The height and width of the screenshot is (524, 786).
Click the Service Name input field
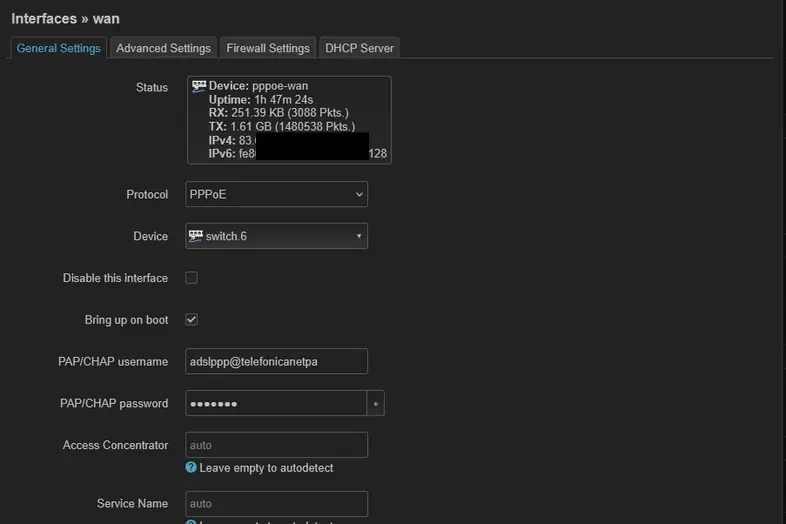click(276, 503)
